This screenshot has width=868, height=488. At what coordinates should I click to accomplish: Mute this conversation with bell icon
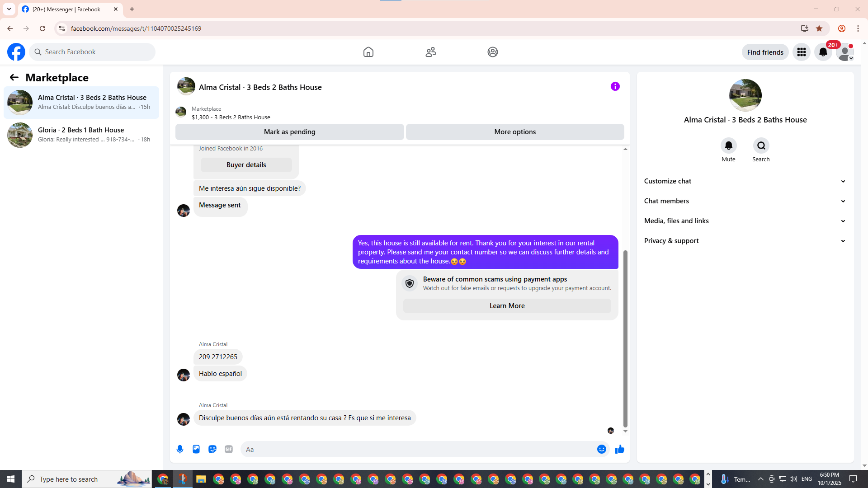pyautogui.click(x=728, y=145)
